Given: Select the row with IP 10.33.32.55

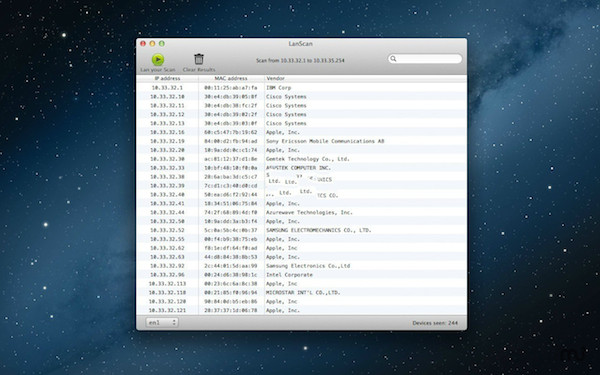Looking at the screenshot, I should click(x=302, y=239).
